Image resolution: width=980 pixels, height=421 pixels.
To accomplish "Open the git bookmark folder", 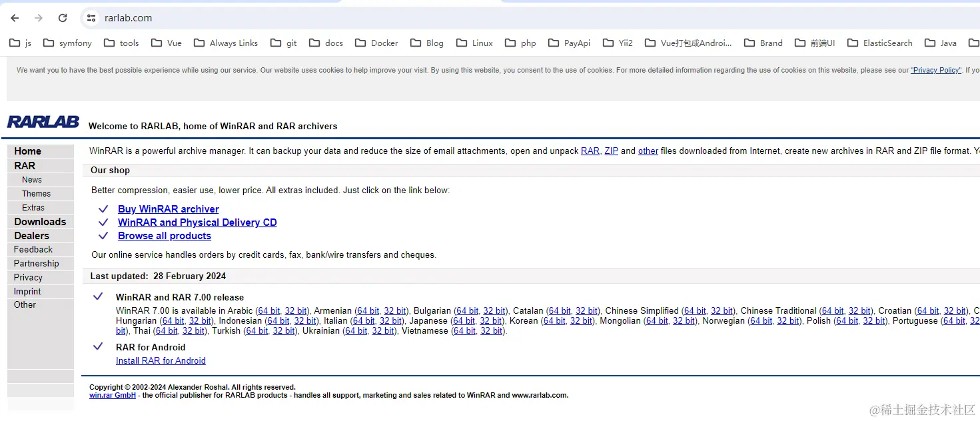I will (284, 43).
